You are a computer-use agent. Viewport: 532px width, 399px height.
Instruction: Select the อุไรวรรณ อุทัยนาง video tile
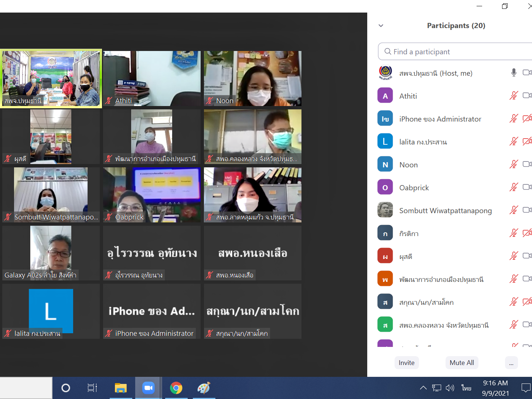point(152,253)
